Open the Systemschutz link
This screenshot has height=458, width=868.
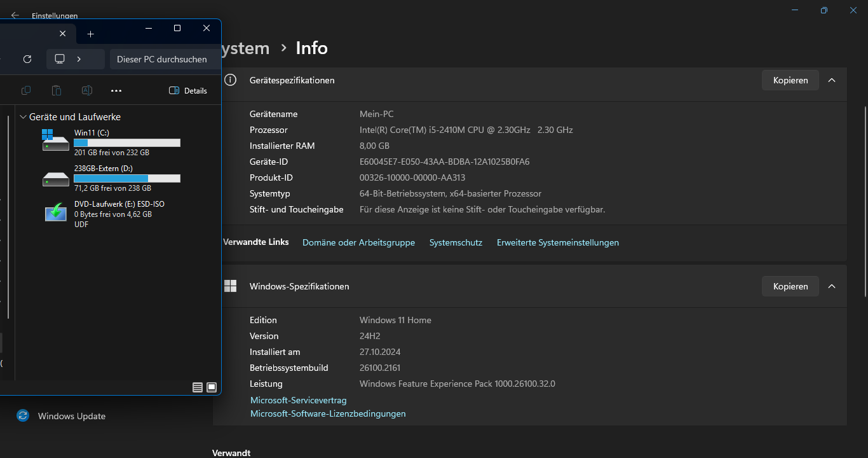pyautogui.click(x=456, y=242)
